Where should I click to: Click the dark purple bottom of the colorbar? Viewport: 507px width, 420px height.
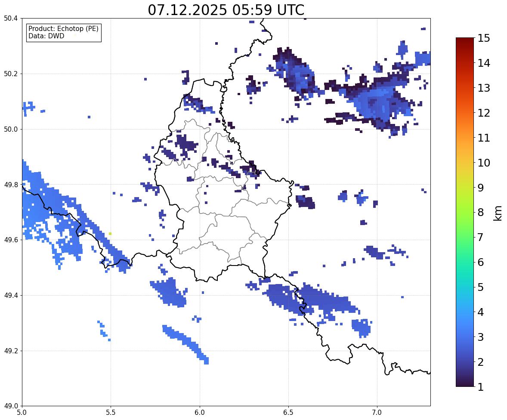[x=465, y=383]
